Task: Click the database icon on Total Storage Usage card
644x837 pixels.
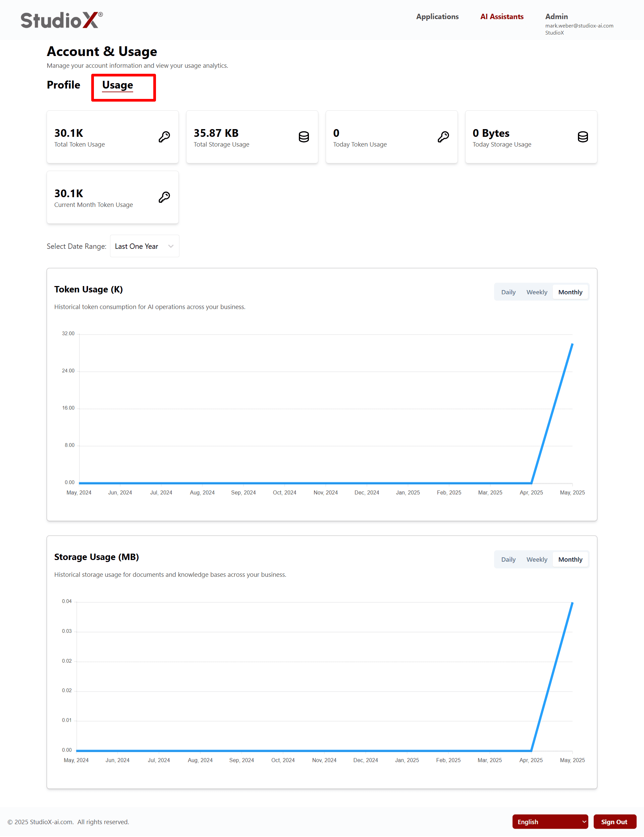Action: coord(304,137)
